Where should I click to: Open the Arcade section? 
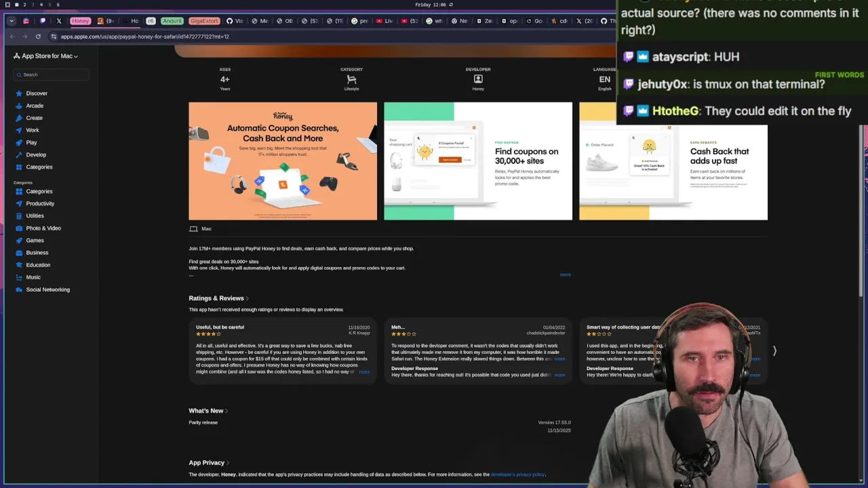tap(35, 106)
